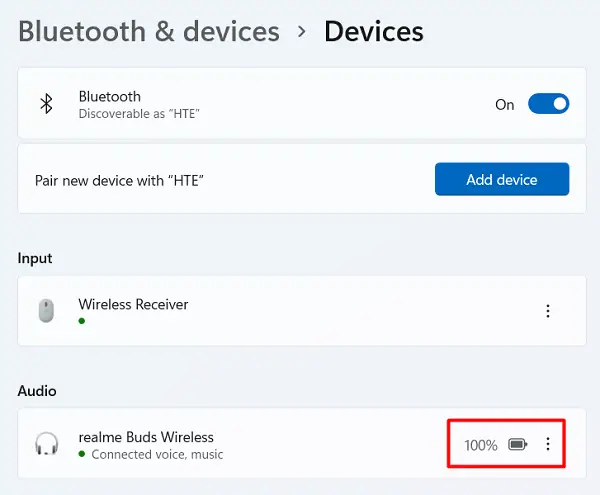This screenshot has height=495, width=600.
Task: Go back to Bluetooth & devices breadcrumb
Action: [149, 32]
